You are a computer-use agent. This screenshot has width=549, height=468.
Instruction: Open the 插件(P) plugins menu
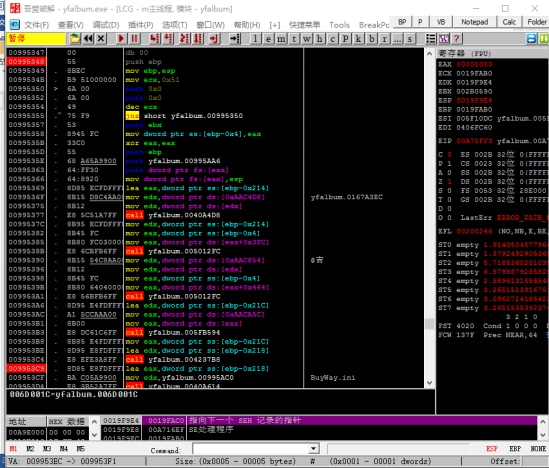click(140, 25)
